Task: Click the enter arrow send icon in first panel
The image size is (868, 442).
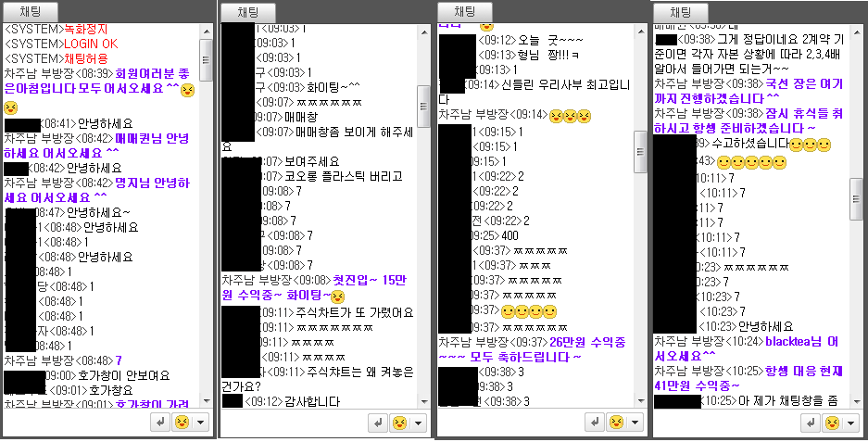Action: tap(160, 423)
